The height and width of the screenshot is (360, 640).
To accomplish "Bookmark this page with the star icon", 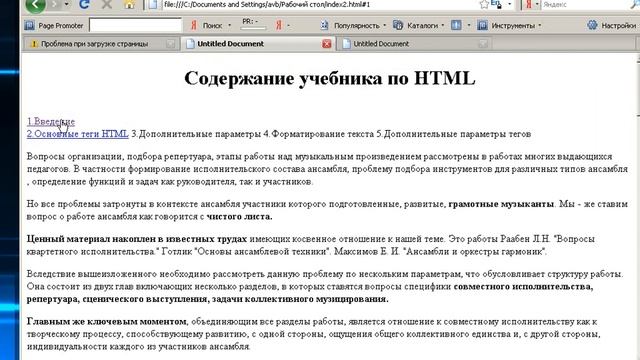I will point(484,4).
